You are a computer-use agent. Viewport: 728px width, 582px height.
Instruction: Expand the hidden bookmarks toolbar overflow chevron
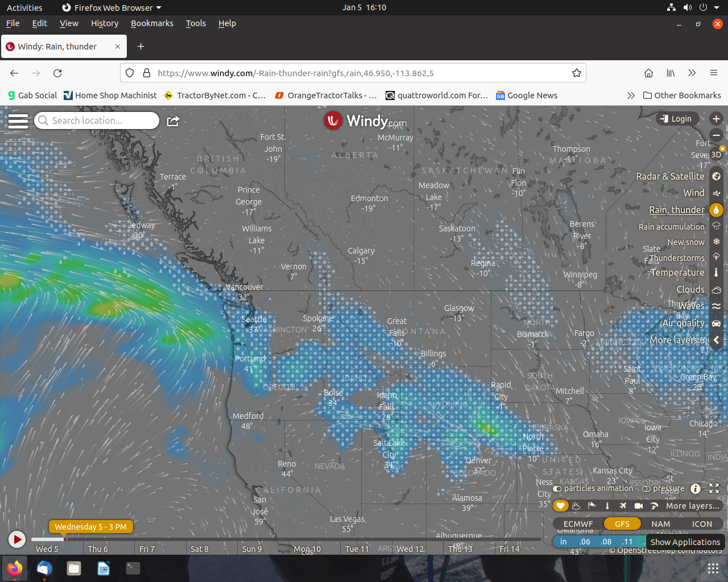coord(631,95)
